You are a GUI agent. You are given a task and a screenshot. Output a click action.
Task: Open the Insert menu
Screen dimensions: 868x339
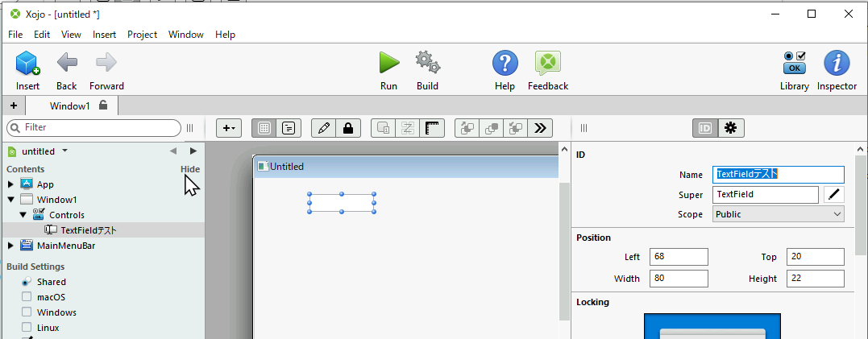105,35
